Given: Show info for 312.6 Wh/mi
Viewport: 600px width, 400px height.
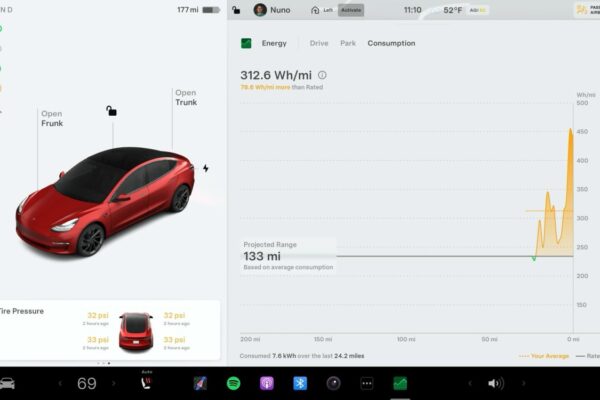Looking at the screenshot, I should click(x=322, y=75).
